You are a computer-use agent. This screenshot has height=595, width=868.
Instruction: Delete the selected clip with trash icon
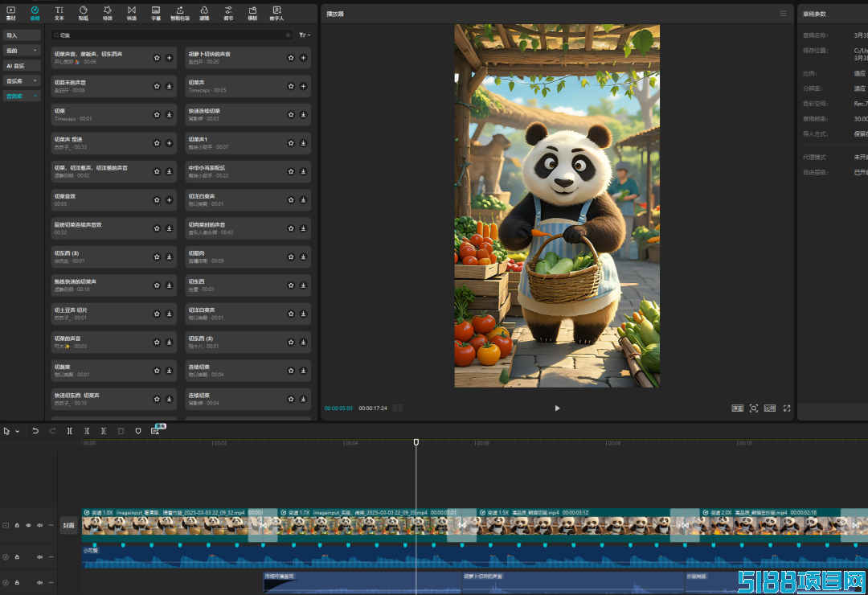pos(121,431)
